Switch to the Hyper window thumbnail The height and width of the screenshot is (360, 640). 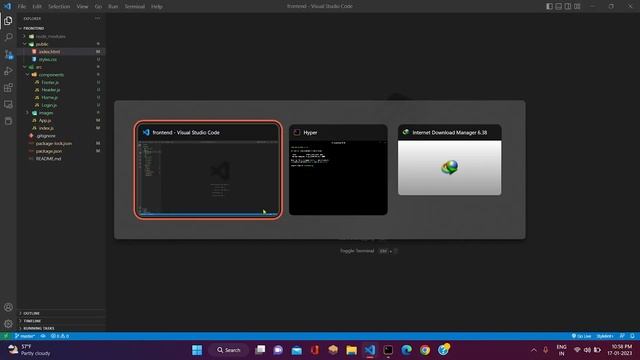click(x=338, y=170)
